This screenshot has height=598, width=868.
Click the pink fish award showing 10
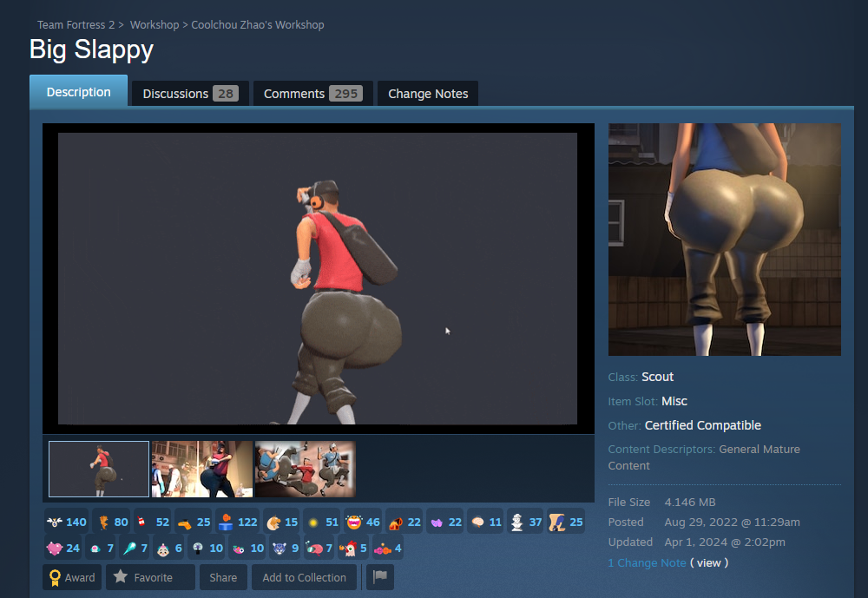tap(247, 549)
